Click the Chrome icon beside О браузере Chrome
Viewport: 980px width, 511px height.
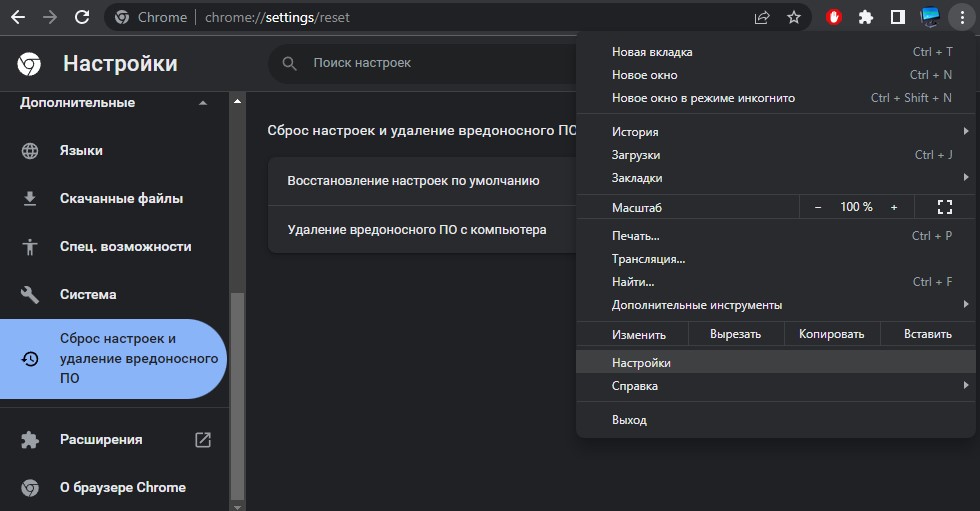(30, 487)
